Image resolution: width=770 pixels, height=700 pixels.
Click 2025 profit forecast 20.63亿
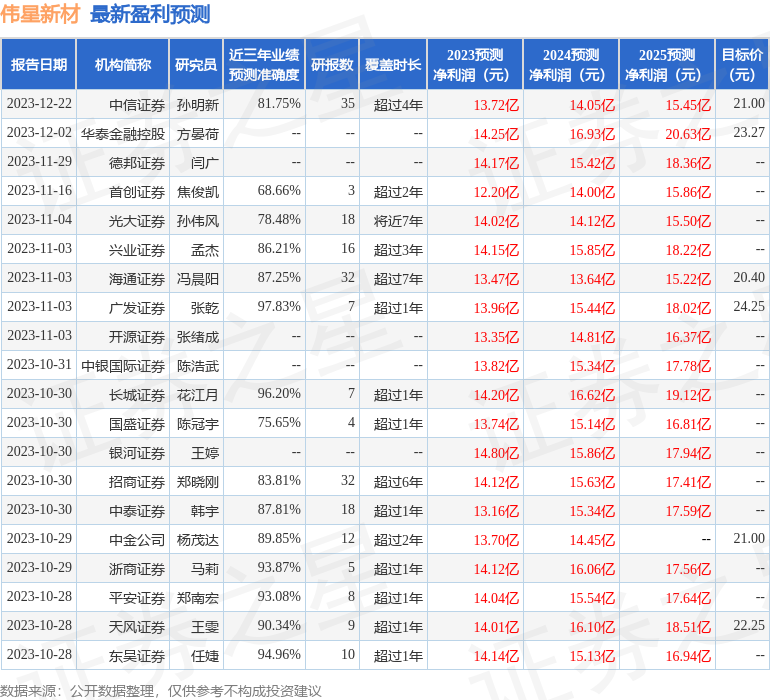688,134
